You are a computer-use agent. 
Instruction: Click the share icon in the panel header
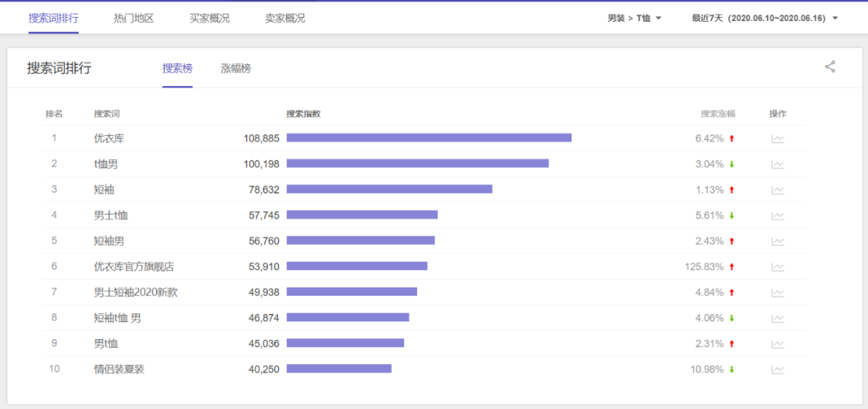tap(830, 67)
